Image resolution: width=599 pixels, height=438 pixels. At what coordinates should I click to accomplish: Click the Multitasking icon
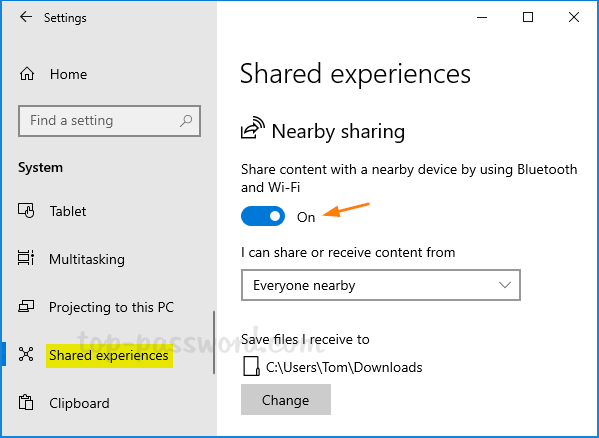coord(26,258)
